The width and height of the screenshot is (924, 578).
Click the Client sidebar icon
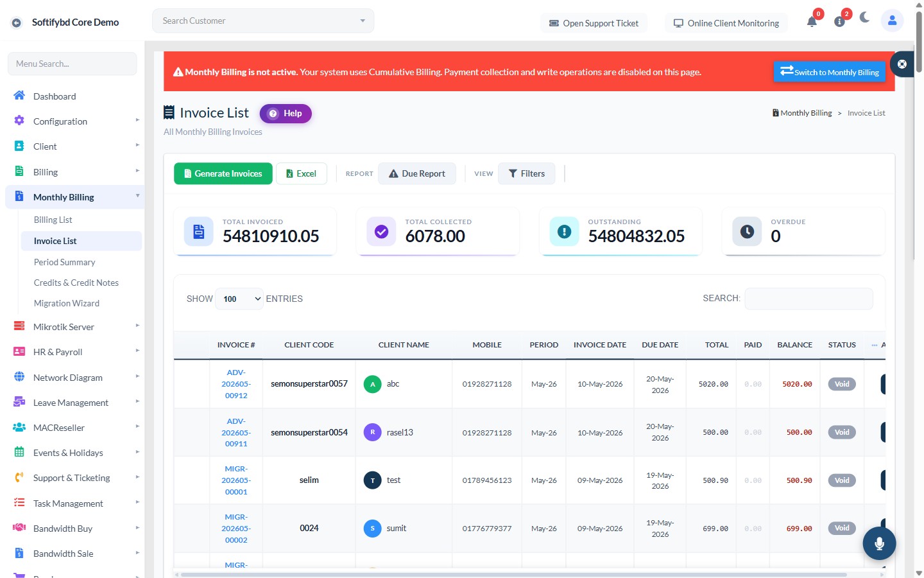coord(19,146)
